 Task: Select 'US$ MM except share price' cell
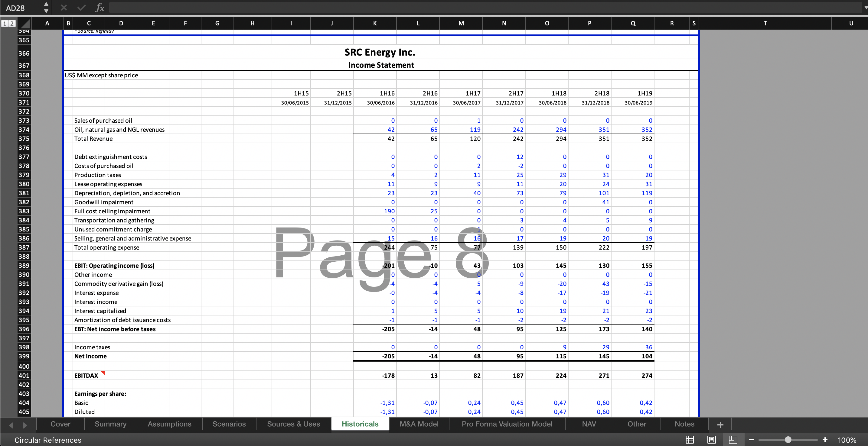(101, 75)
